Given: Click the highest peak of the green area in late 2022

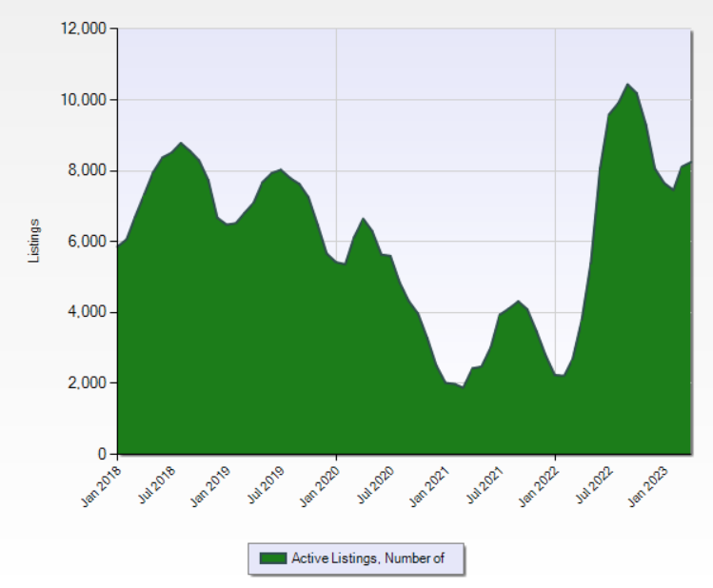Looking at the screenshot, I should tap(626, 86).
